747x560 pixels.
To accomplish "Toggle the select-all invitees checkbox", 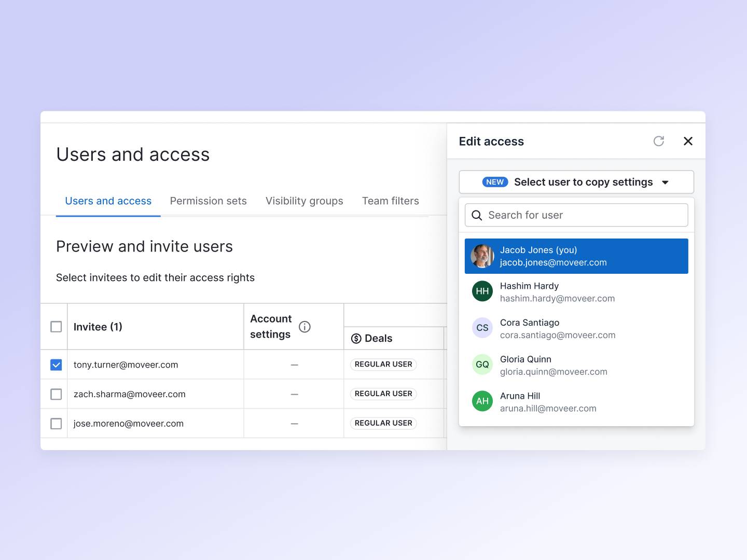I will click(56, 327).
